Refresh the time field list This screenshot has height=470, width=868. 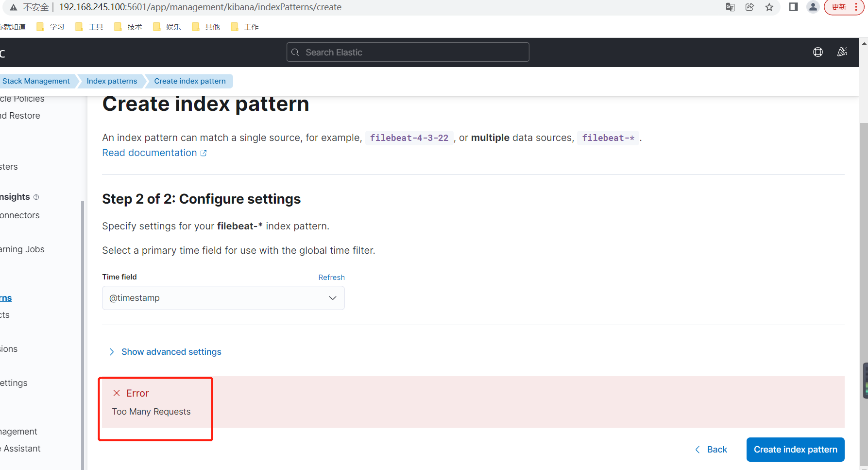pyautogui.click(x=332, y=277)
